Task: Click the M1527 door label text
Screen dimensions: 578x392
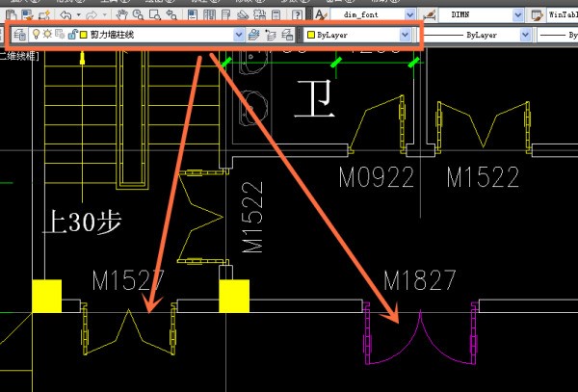Action: pyautogui.click(x=128, y=280)
